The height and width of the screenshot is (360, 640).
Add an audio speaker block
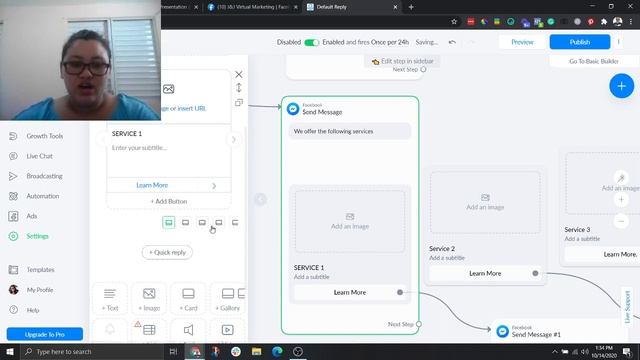click(188, 330)
